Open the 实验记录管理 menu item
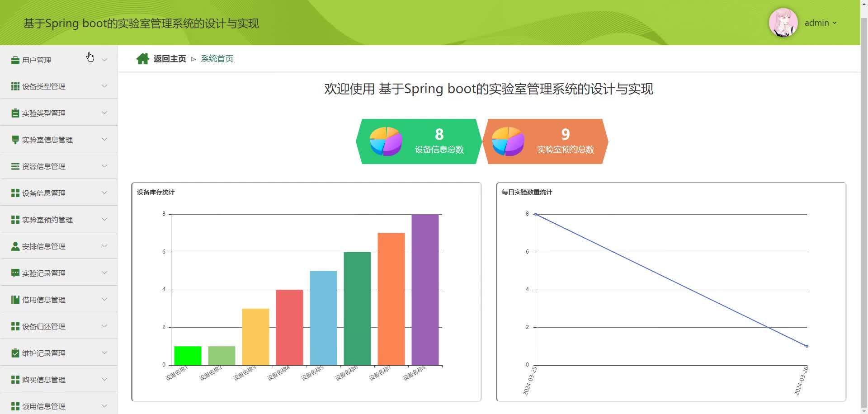Viewport: 868px width, 414px height. tap(59, 273)
